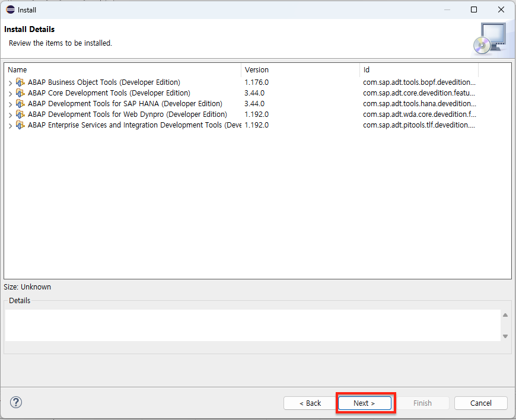Click version 1.176.0 of Business Object Tools
This screenshot has height=420, width=516.
tap(256, 82)
